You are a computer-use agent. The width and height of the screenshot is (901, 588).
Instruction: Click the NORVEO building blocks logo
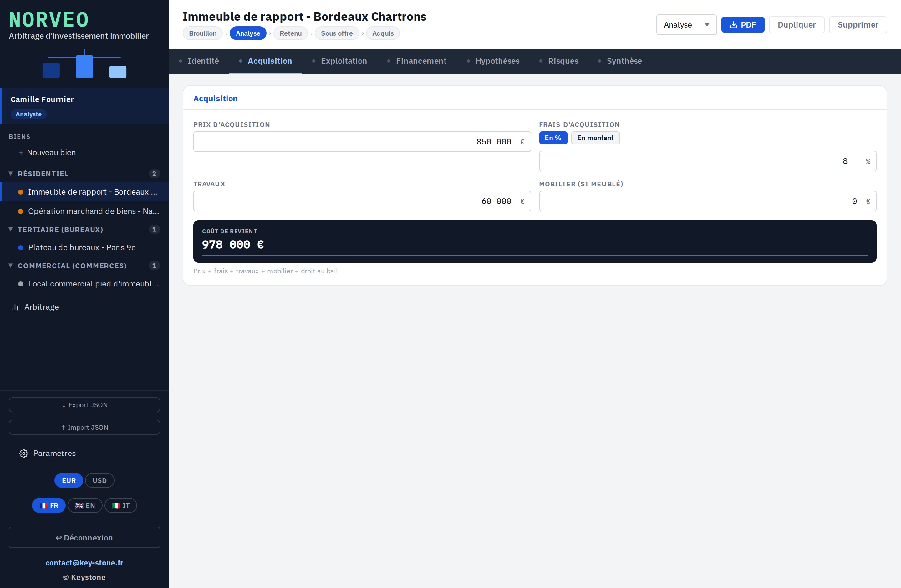coord(84,64)
